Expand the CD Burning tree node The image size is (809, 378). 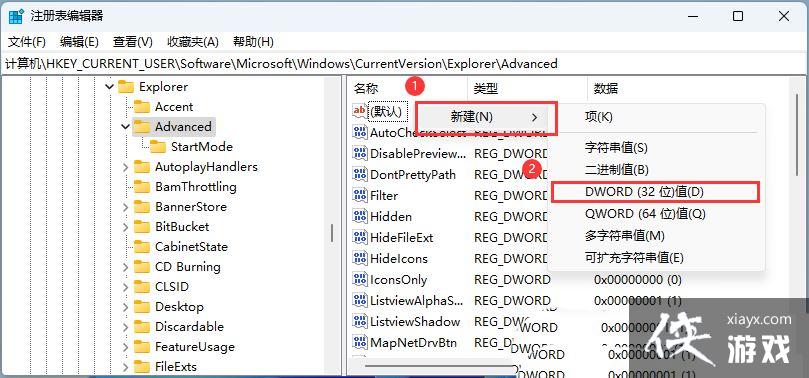(x=125, y=267)
